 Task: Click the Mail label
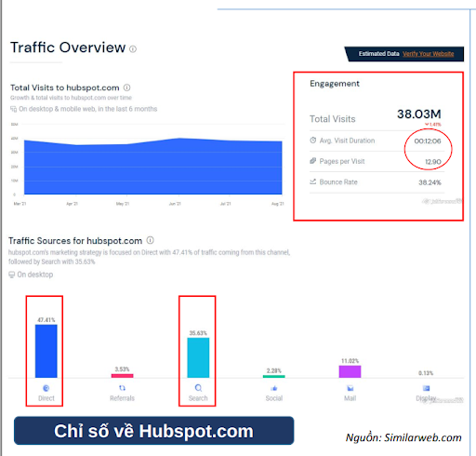point(350,398)
